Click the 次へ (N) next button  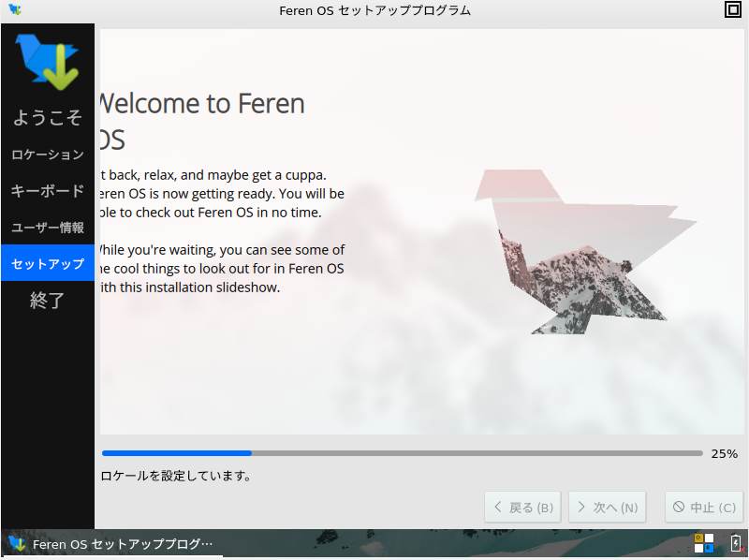pyautogui.click(x=607, y=507)
